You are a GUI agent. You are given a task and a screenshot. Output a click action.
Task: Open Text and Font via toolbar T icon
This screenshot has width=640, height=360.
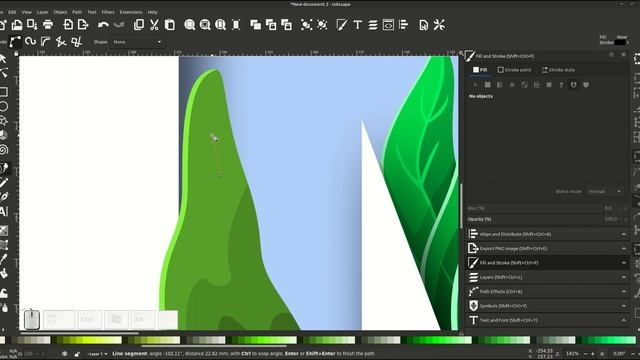pyautogui.click(x=358, y=24)
